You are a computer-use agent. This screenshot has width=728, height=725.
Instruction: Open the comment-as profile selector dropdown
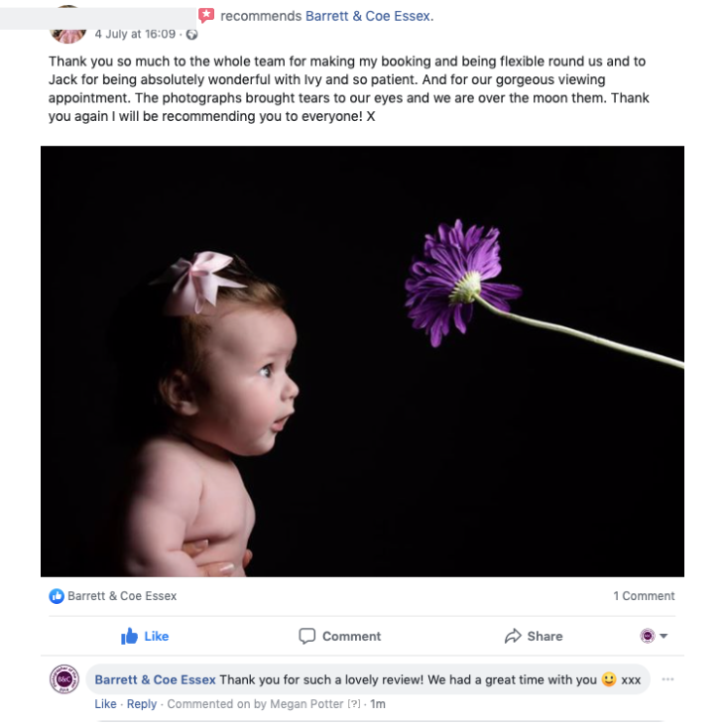tap(654, 636)
